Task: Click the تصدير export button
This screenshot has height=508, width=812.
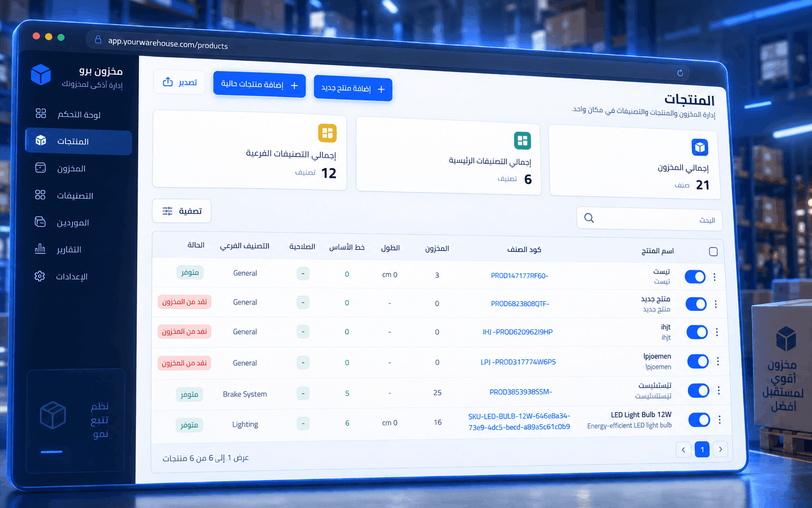Action: tap(180, 82)
